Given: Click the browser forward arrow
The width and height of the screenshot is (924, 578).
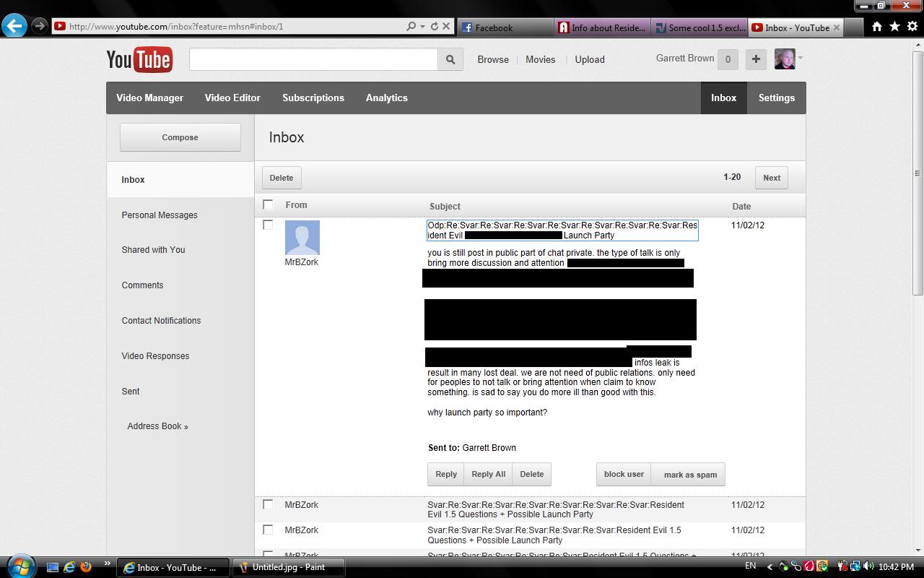Looking at the screenshot, I should 40,26.
